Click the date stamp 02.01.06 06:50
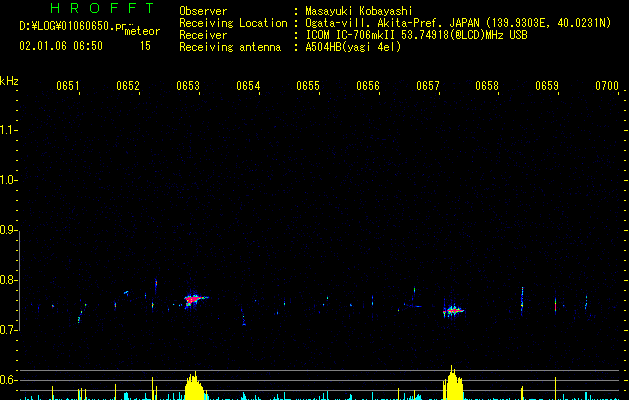 (61, 46)
